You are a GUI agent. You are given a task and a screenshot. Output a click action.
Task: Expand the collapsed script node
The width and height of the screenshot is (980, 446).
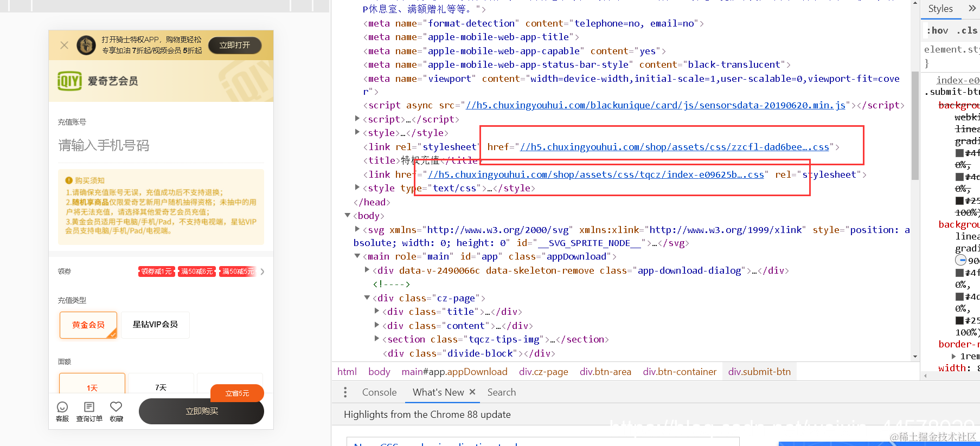pos(357,118)
